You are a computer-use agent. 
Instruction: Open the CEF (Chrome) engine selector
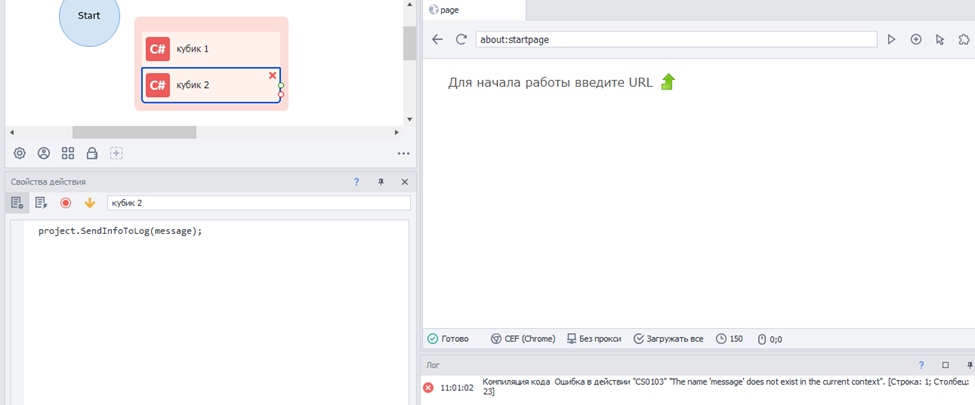point(523,339)
